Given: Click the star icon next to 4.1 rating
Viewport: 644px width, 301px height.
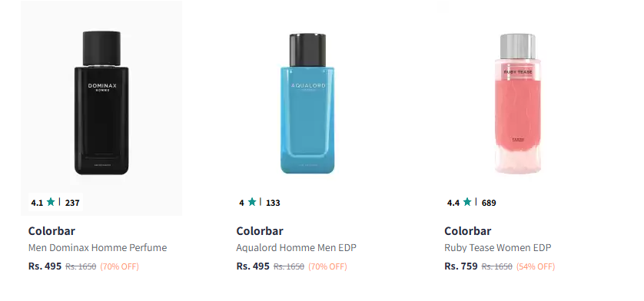Looking at the screenshot, I should tap(51, 202).
